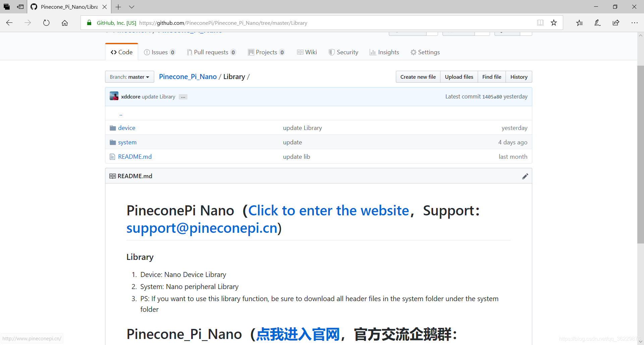Click 'Click to enter the website' link

[x=329, y=211]
